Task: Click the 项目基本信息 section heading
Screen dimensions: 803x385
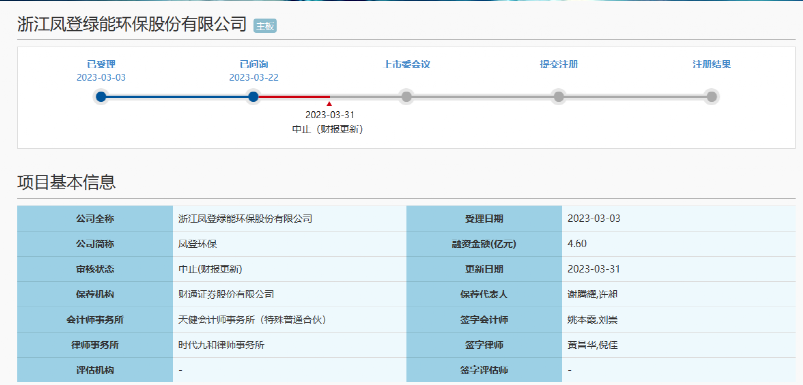Action: 67,182
